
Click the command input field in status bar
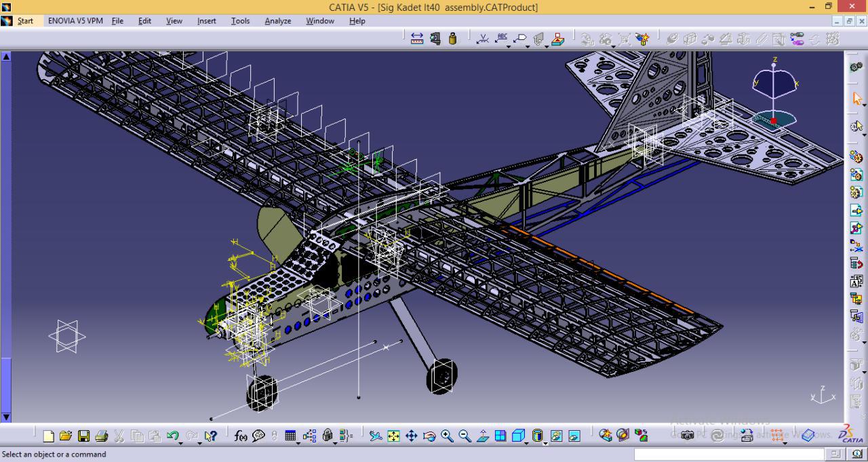point(728,455)
